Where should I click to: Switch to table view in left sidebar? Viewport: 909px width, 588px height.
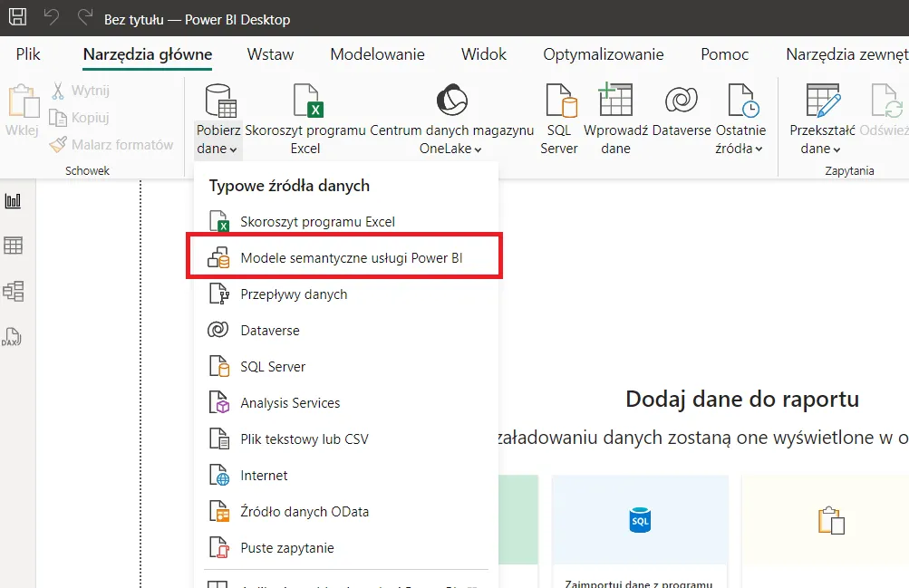[14, 246]
